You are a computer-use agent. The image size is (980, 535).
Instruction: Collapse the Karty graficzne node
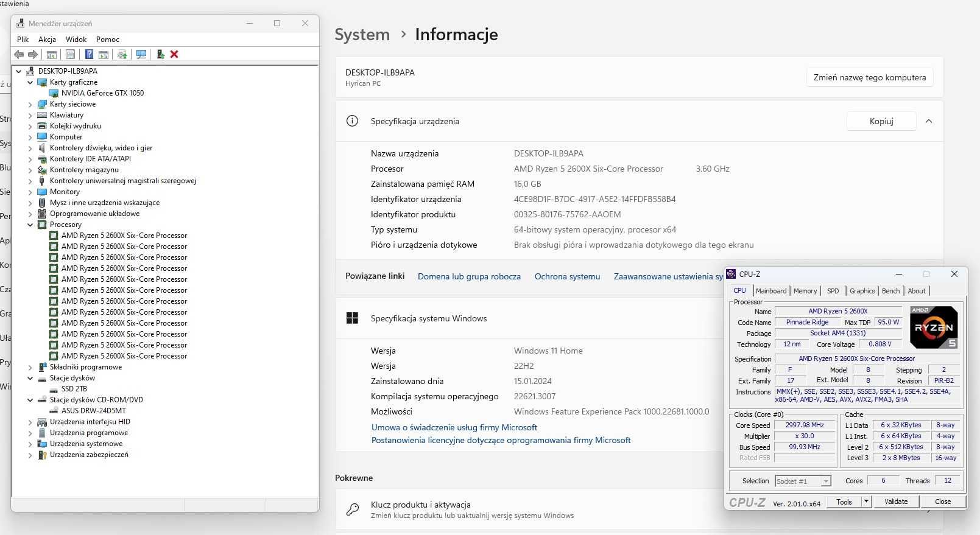pyautogui.click(x=30, y=82)
